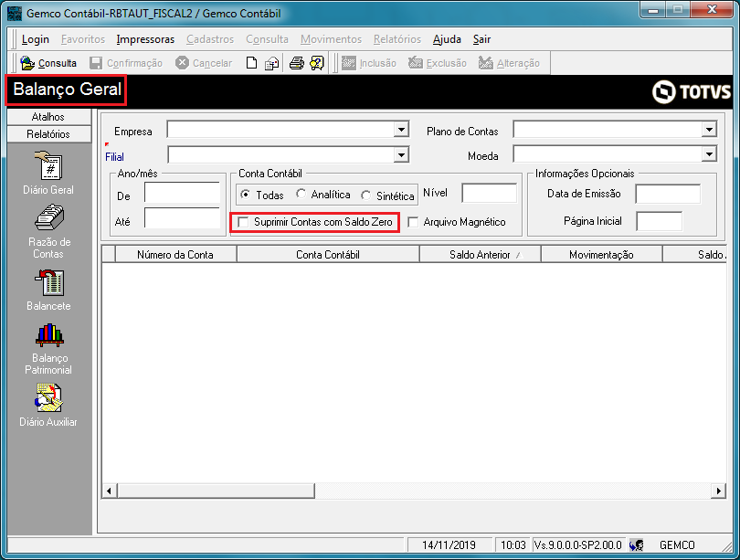
Task: Switch to the Relatórios sidebar tab
Action: (x=48, y=134)
